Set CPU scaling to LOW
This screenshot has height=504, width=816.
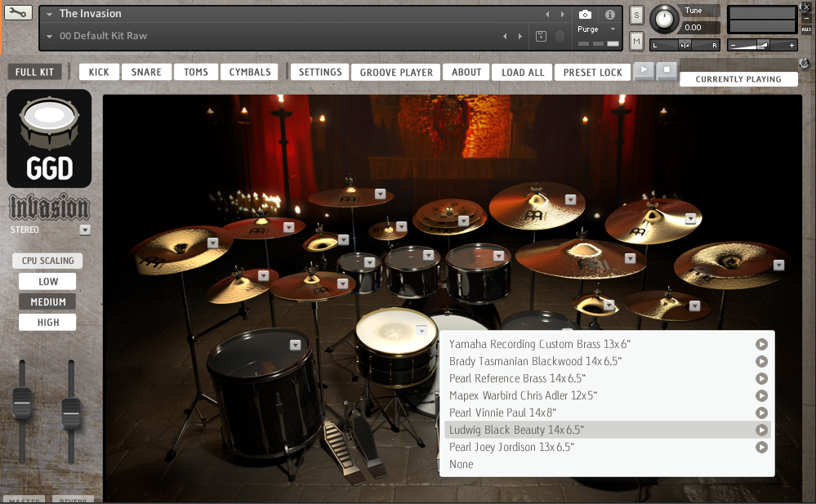click(47, 282)
